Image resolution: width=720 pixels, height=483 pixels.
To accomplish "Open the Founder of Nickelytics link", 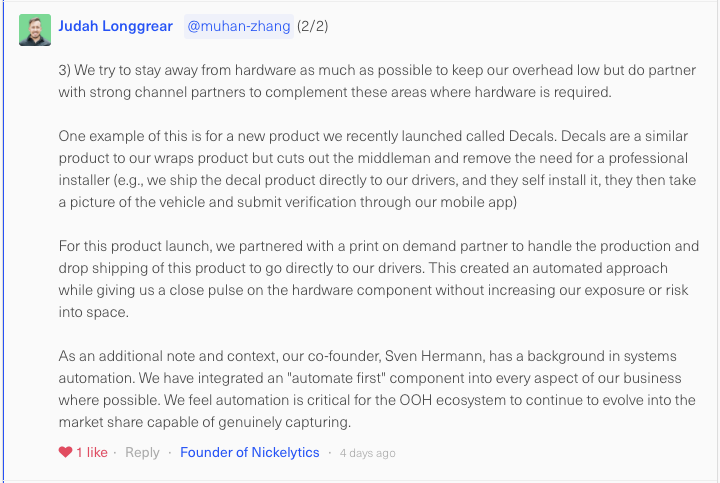I will 249,453.
